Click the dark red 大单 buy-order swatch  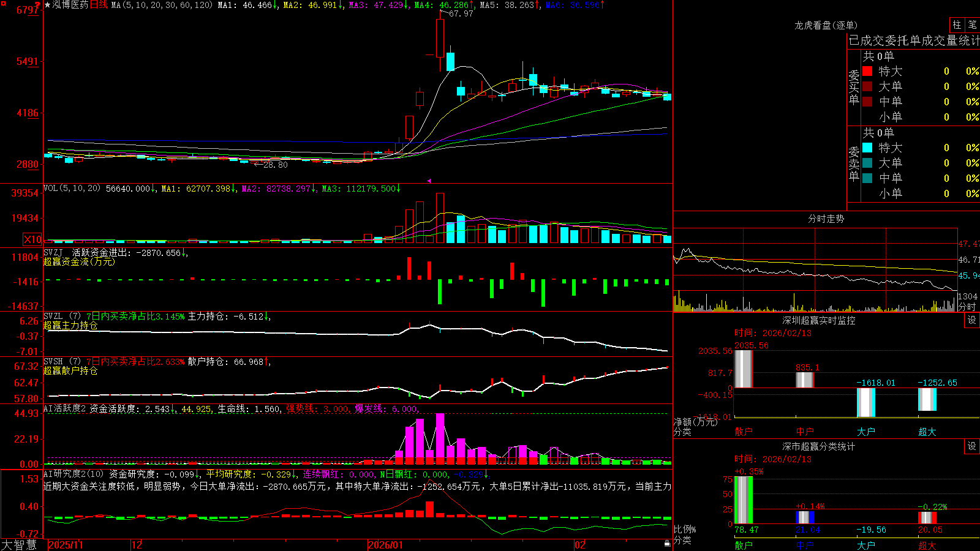pos(867,86)
